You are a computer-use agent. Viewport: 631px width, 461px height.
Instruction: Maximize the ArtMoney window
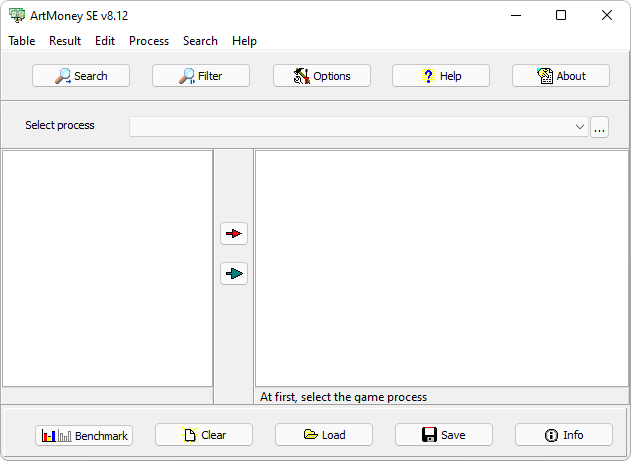pyautogui.click(x=561, y=15)
